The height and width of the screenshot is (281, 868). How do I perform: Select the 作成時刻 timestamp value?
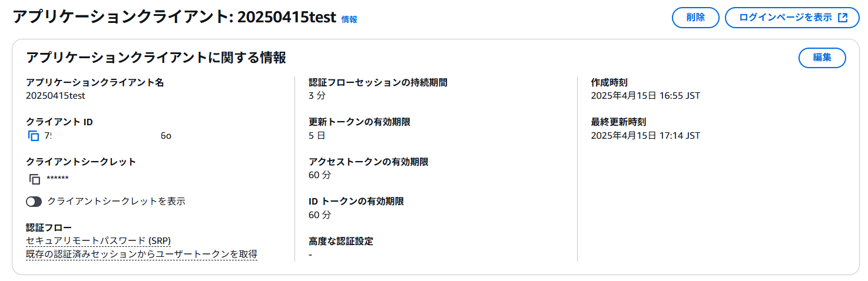click(645, 95)
